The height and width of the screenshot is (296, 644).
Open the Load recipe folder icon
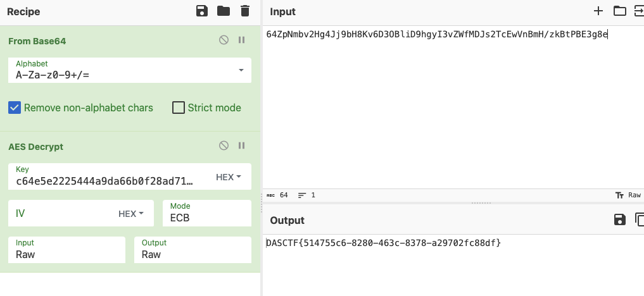click(223, 11)
